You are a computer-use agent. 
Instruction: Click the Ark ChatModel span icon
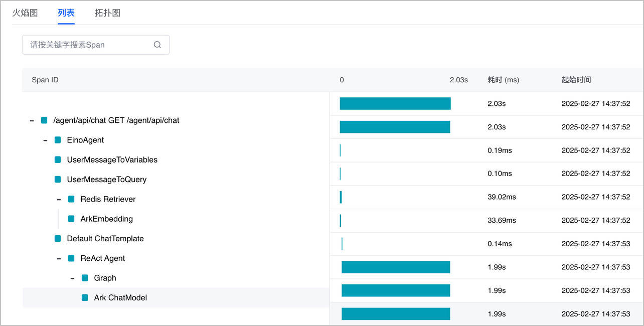pyautogui.click(x=85, y=297)
